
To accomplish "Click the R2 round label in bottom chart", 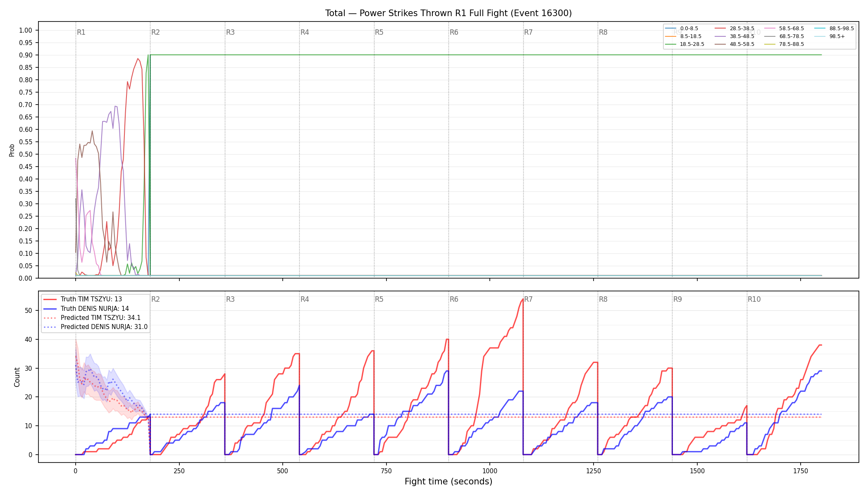I will 155,299.
